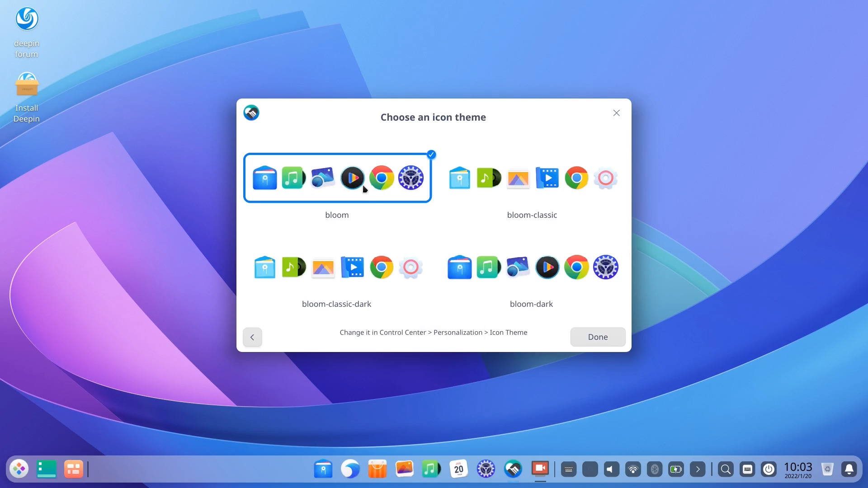Open the Launcher from the dock
This screenshot has width=868, height=488.
point(19,469)
